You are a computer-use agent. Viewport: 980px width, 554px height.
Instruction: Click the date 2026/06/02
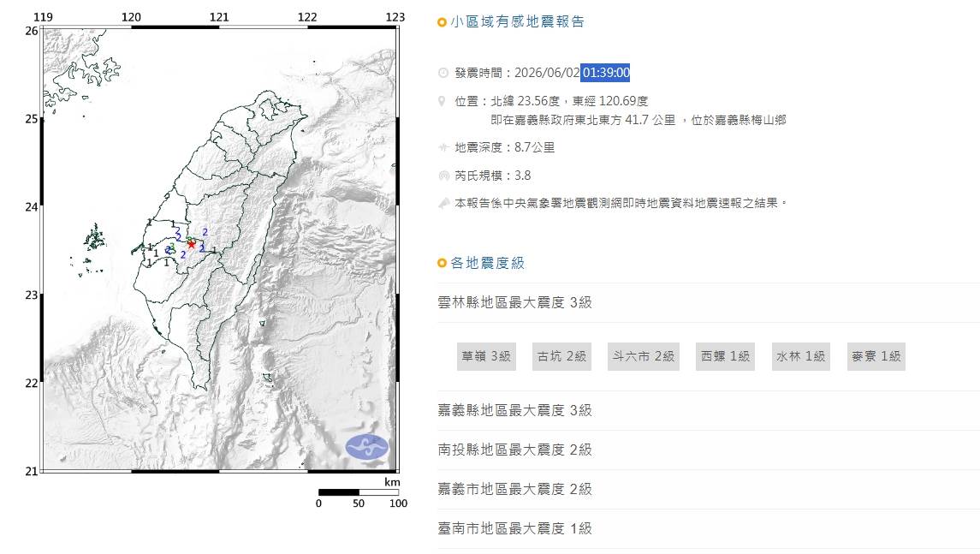click(547, 73)
